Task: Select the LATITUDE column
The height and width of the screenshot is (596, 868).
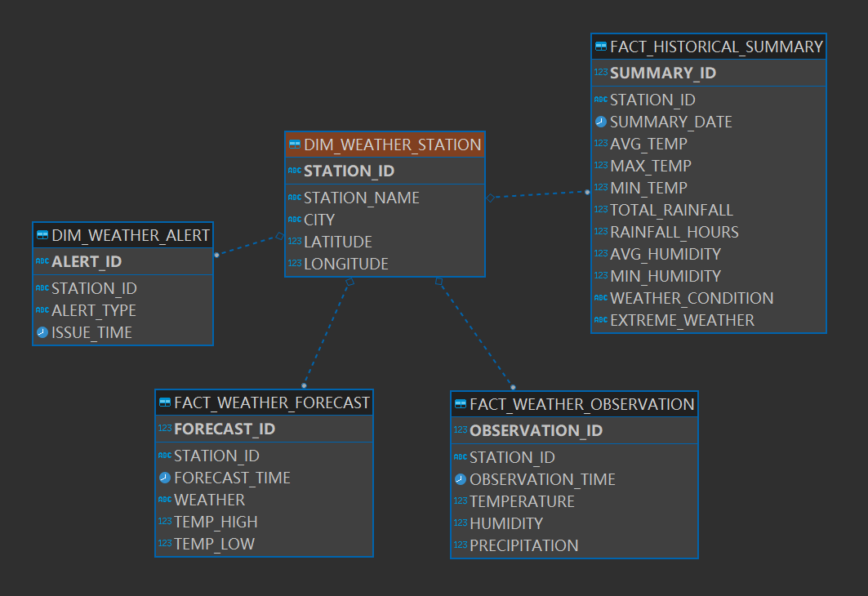Action: 385,242
